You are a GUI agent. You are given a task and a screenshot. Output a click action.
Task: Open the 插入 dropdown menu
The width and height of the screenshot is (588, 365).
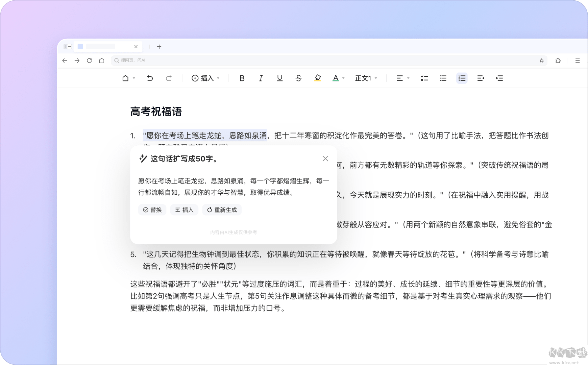tap(205, 78)
